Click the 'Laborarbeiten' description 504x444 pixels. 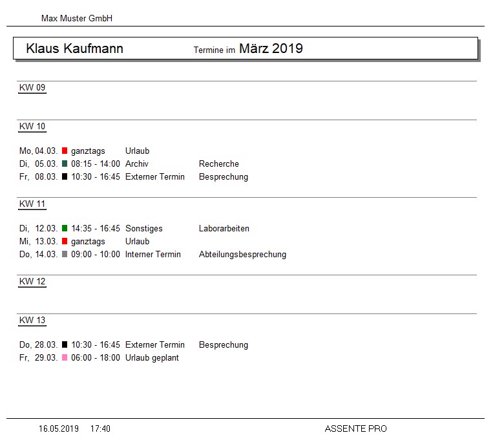tap(224, 228)
